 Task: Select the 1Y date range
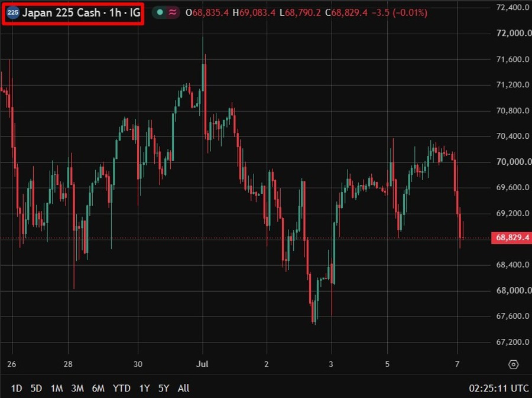pos(144,388)
